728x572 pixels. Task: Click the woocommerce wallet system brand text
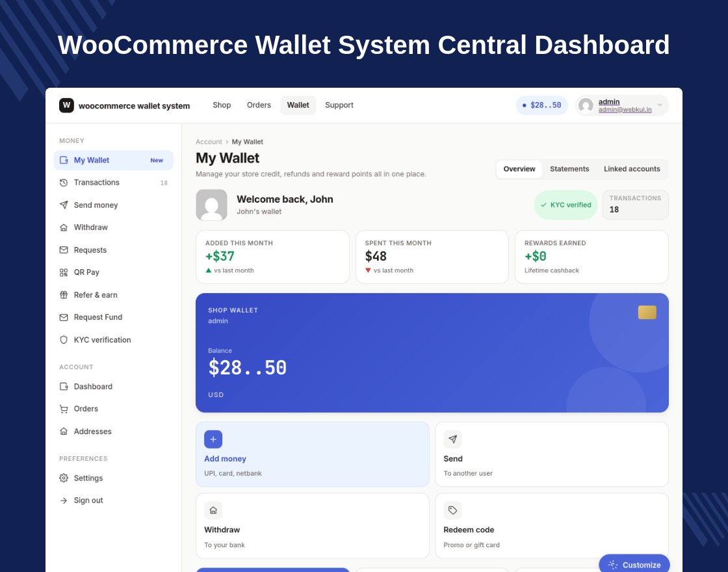(134, 106)
